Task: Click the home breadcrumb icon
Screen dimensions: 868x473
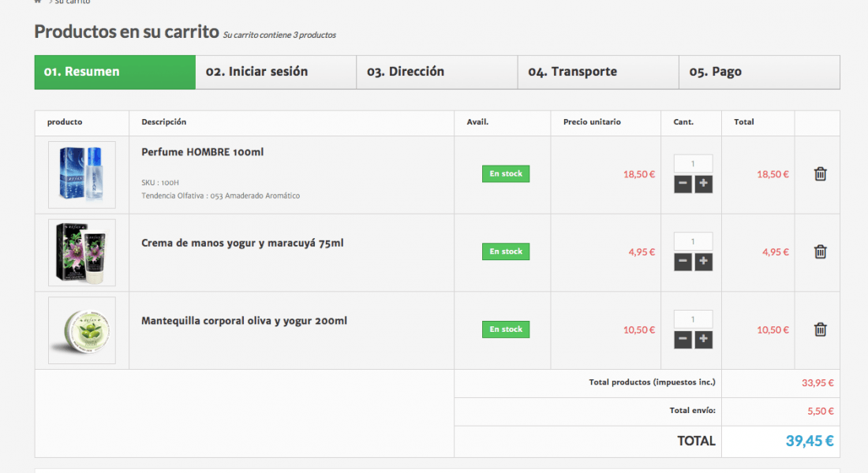Action: click(38, 2)
